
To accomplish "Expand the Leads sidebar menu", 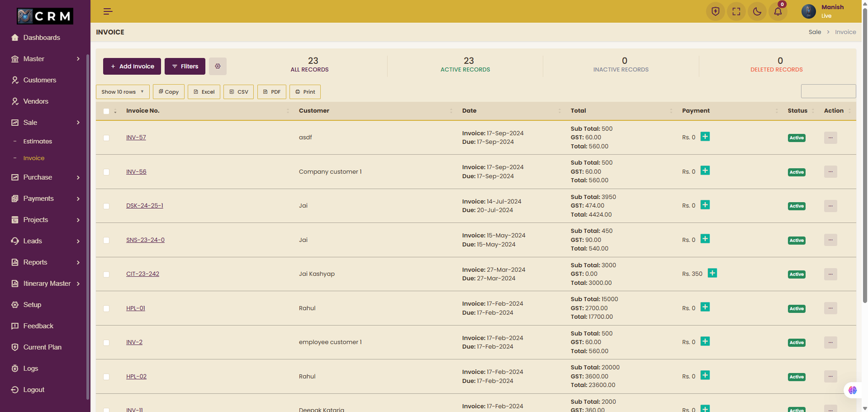I will [x=45, y=241].
